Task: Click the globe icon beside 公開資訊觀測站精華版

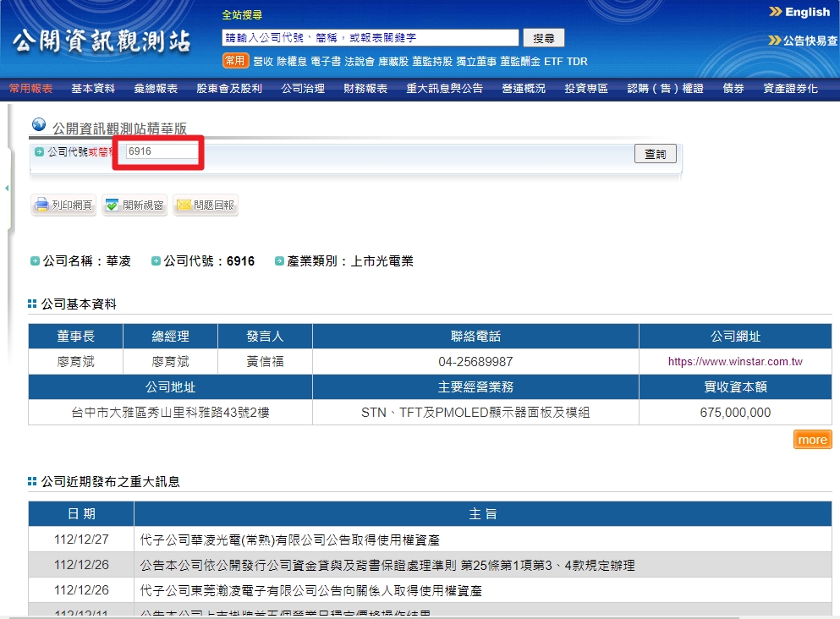Action: pos(39,124)
